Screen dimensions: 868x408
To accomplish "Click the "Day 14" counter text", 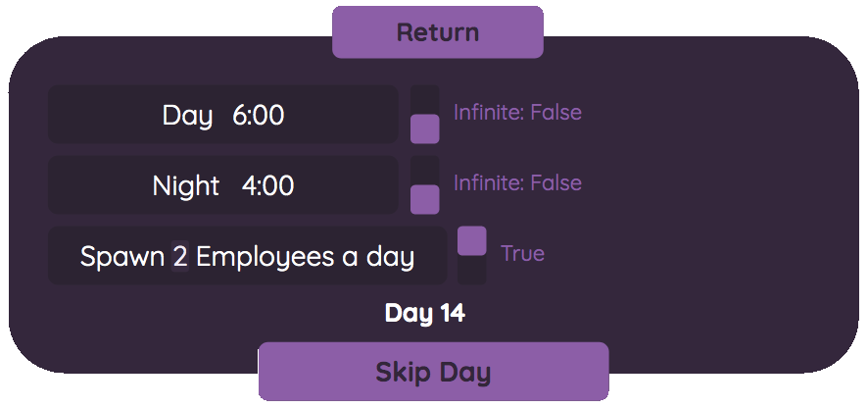I will coord(424,314).
